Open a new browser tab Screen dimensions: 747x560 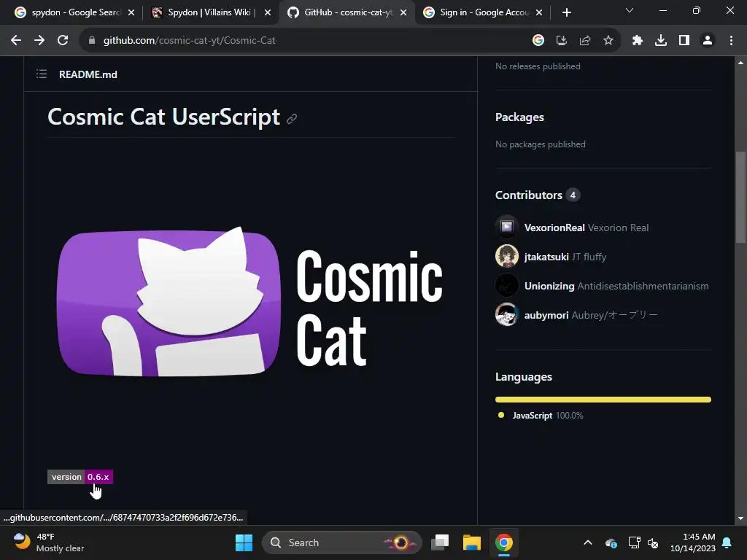pyautogui.click(x=566, y=12)
